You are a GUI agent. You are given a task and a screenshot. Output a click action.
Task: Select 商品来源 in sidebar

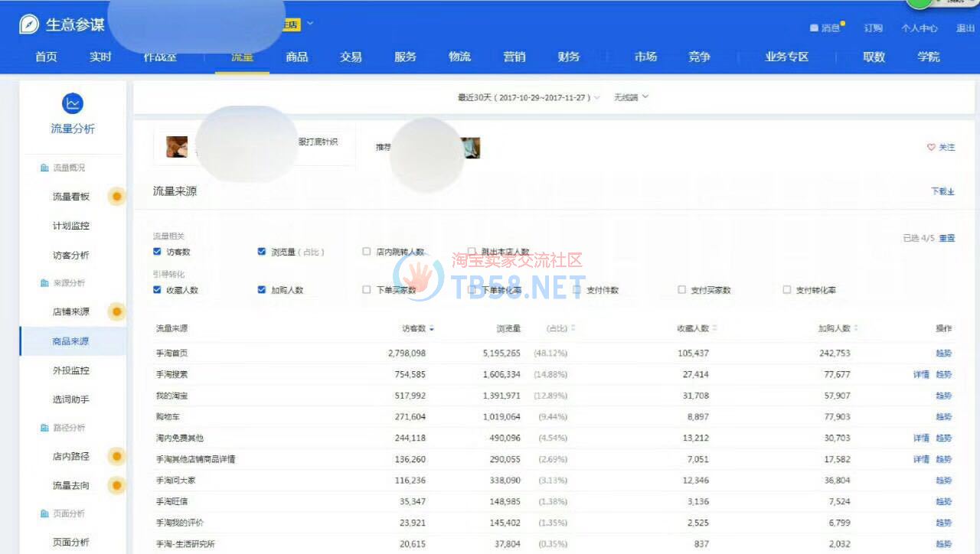(71, 341)
